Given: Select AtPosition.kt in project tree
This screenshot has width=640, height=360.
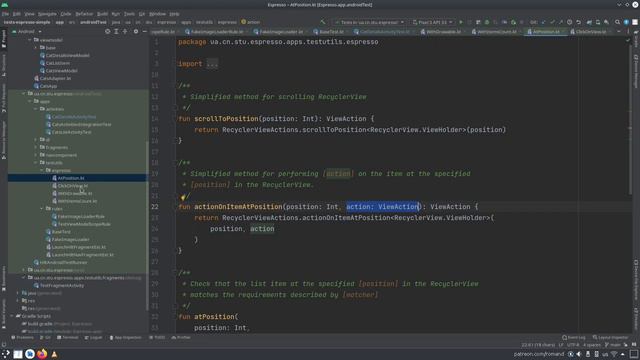Looking at the screenshot, I should click(71, 178).
